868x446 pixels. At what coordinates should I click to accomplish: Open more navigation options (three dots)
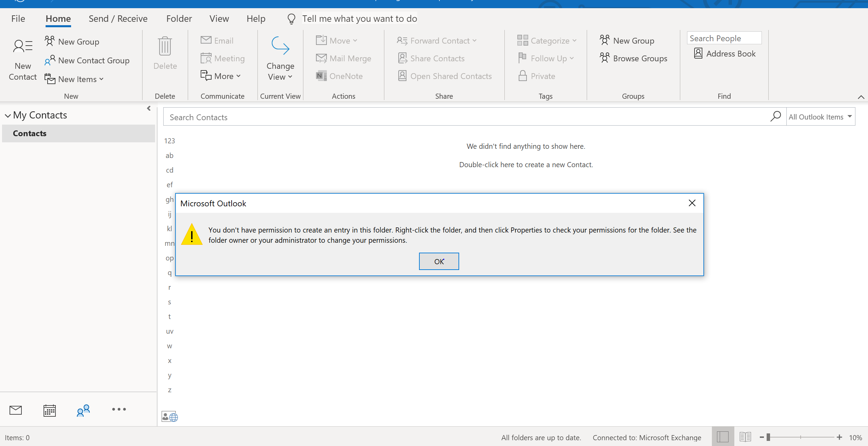click(119, 409)
